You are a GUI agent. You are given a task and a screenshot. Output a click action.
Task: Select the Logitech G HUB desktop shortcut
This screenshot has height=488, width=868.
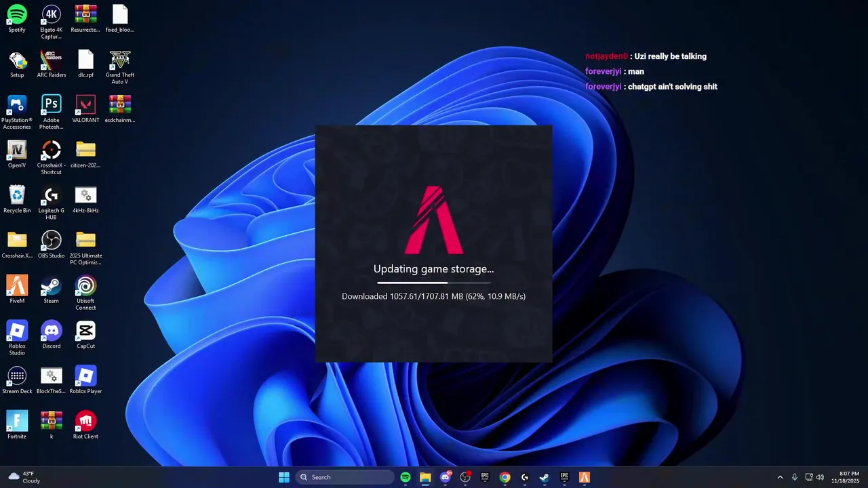point(52,203)
